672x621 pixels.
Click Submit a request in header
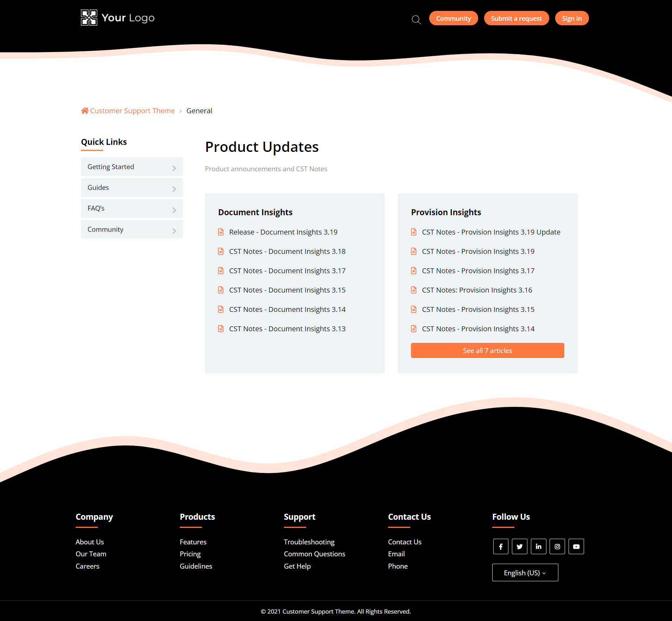coord(516,18)
